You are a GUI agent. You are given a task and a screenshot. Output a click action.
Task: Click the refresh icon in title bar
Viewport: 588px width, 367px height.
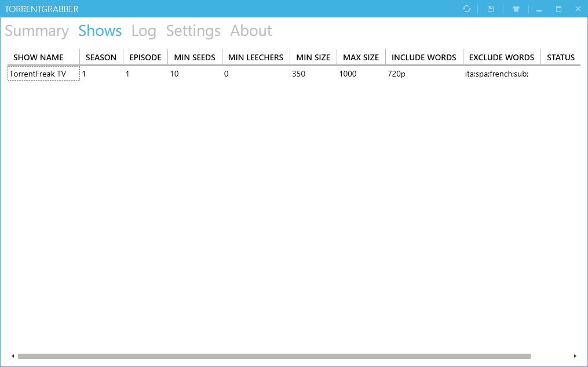[x=466, y=9]
